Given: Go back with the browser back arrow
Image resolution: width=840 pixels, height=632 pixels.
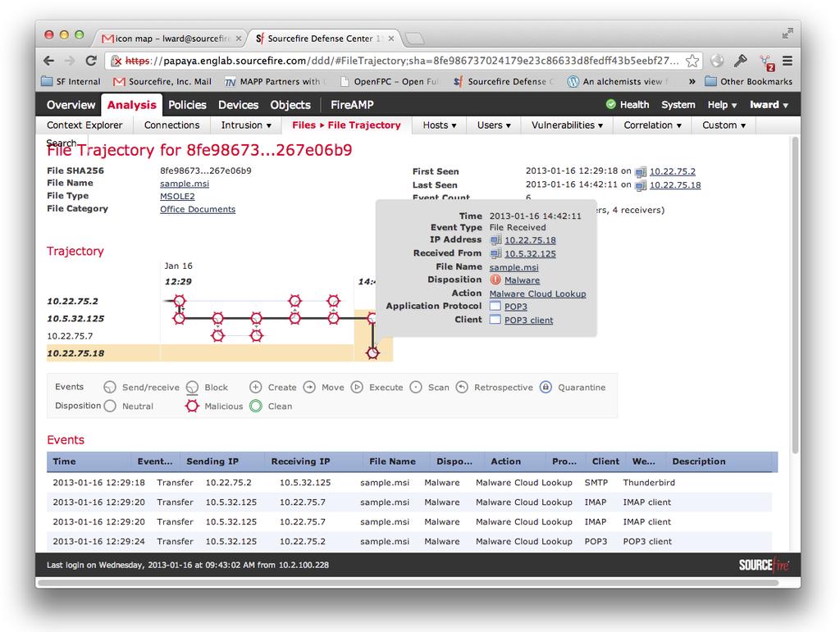Looking at the screenshot, I should click(48, 61).
